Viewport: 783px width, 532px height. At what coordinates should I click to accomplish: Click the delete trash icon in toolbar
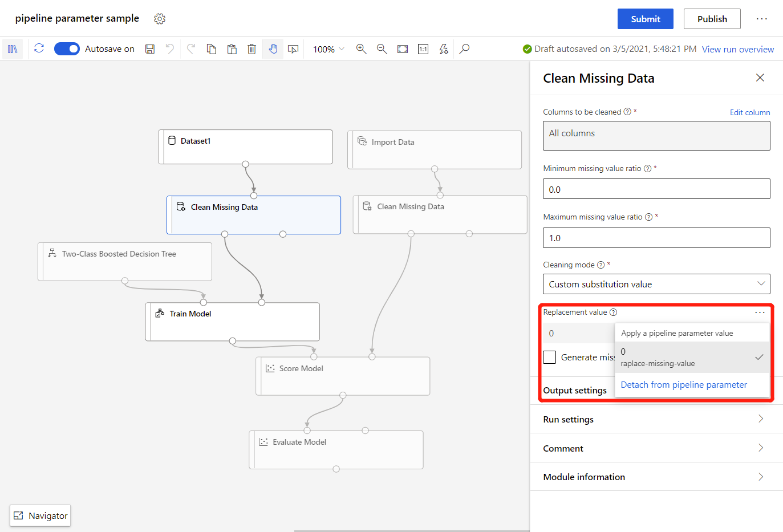[x=251, y=49]
